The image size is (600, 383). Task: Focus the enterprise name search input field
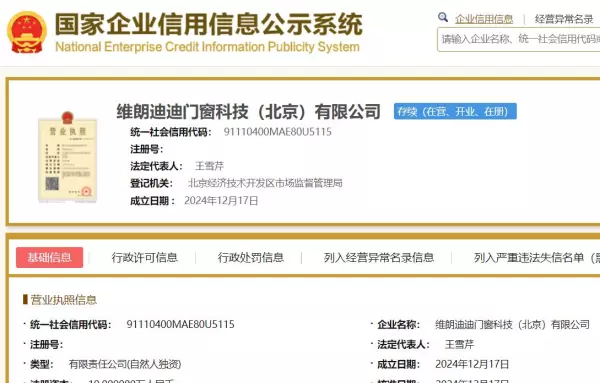coord(518,39)
